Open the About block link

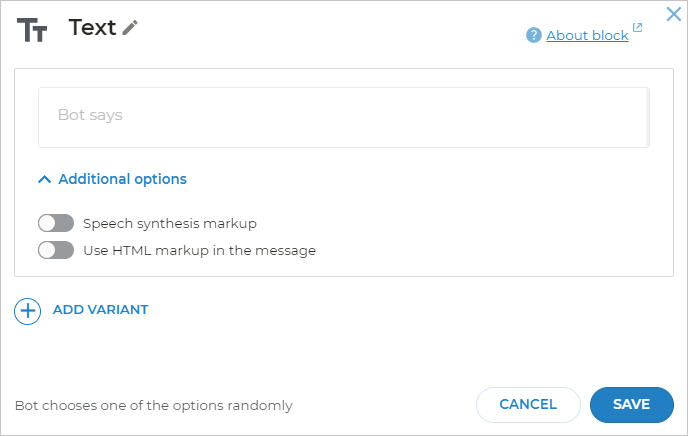587,36
